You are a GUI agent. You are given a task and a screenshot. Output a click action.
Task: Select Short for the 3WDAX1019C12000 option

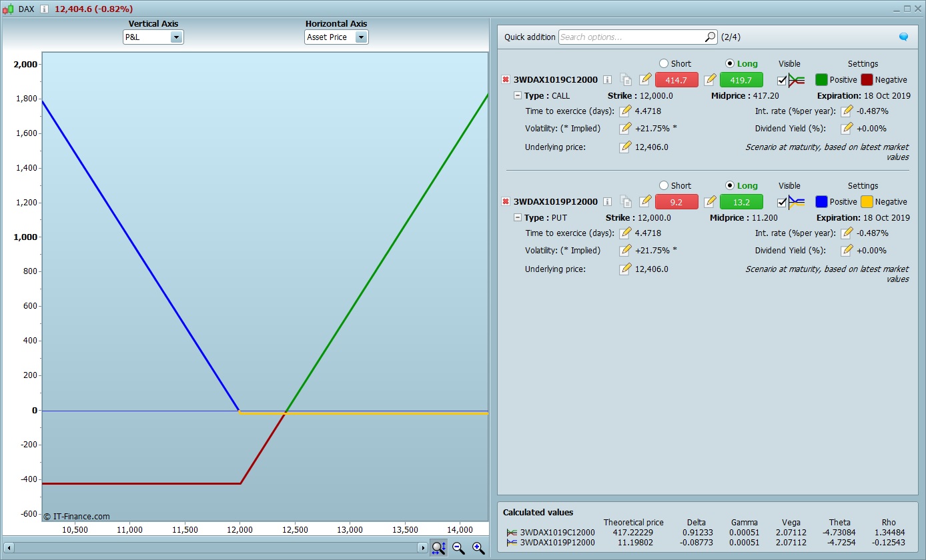[x=663, y=63]
